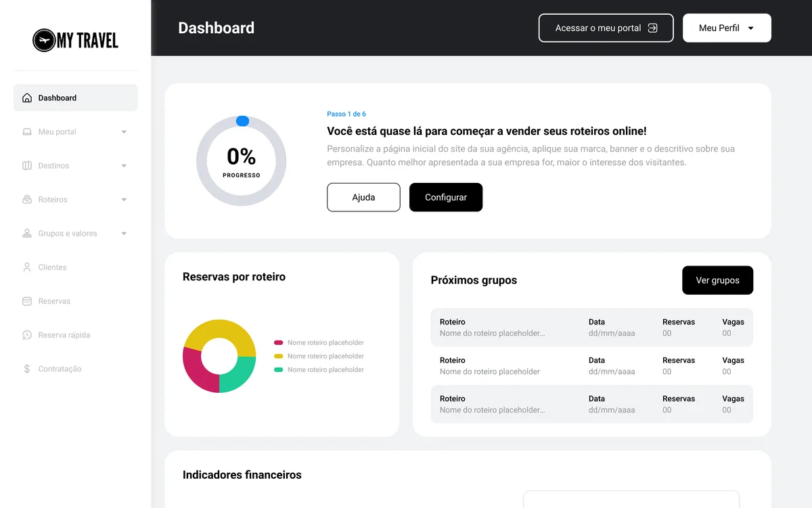Click the Acessar o meu portal button
The width and height of the screenshot is (812, 508).
[x=606, y=28]
